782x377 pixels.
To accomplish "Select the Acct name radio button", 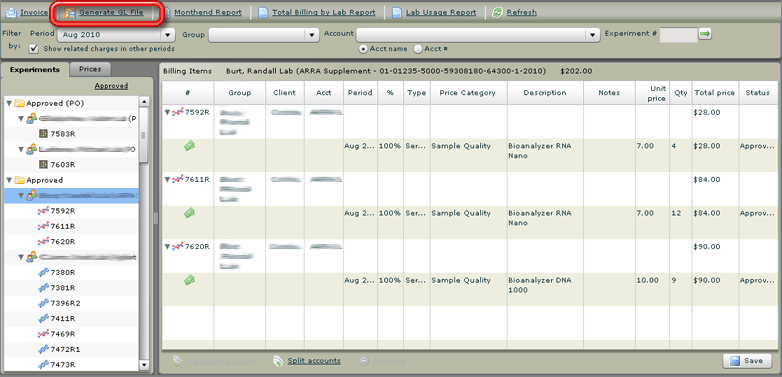I will 363,49.
